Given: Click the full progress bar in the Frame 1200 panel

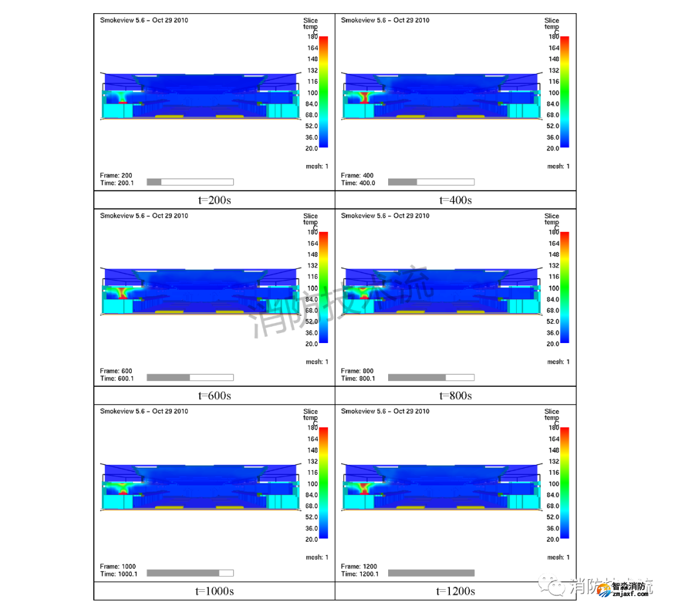Looking at the screenshot, I should pos(431,573).
